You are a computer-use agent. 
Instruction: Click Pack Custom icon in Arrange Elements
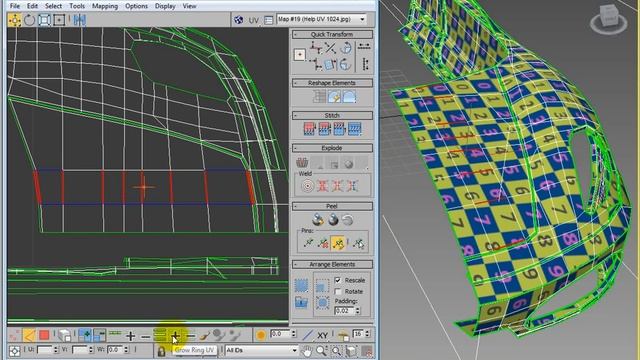(302, 285)
